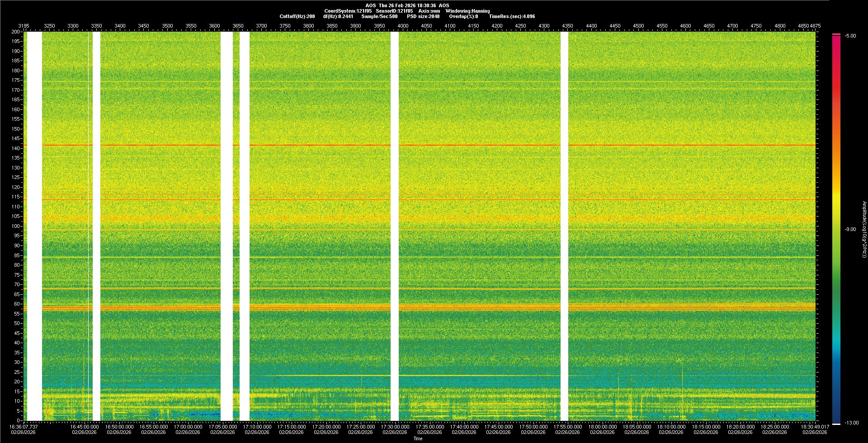
Task: Click the red 142 Hz spectral line
Action: pyautogui.click(x=452, y=145)
